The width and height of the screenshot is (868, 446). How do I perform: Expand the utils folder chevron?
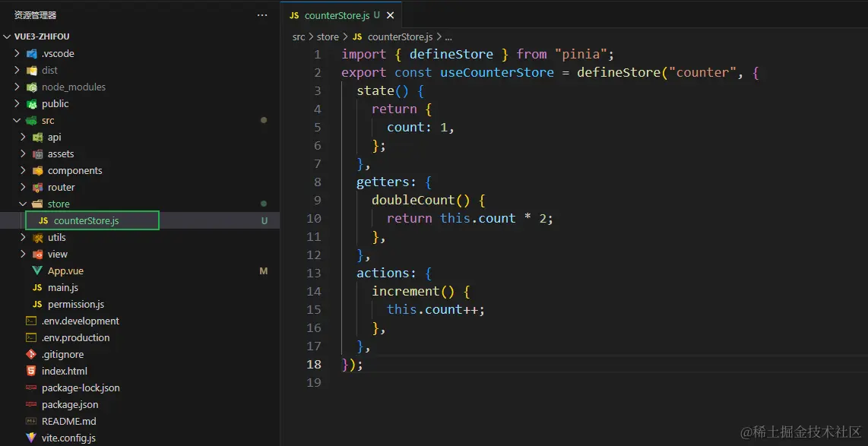(23, 237)
